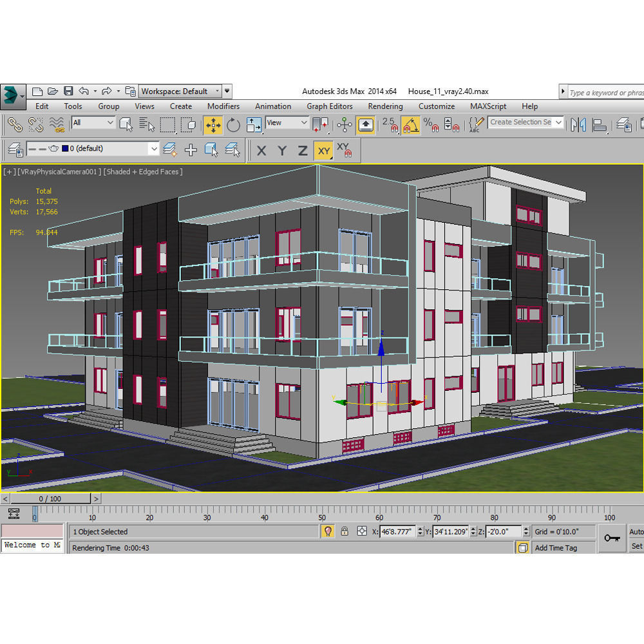Open the View reference coordinate dropdown
The image size is (644, 644).
(x=287, y=123)
